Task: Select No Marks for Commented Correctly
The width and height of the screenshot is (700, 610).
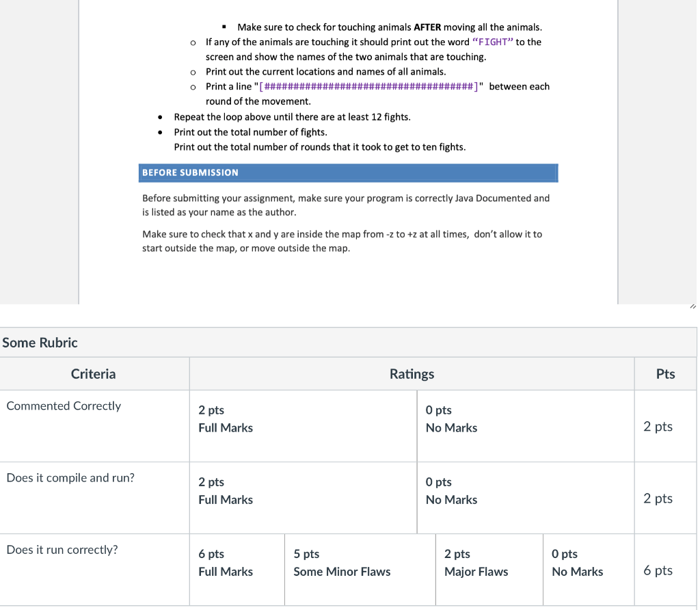Action: [451, 419]
